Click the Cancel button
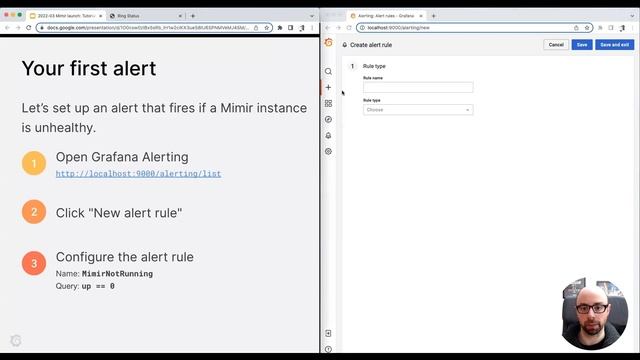Image resolution: width=640 pixels, height=360 pixels. pos(556,45)
